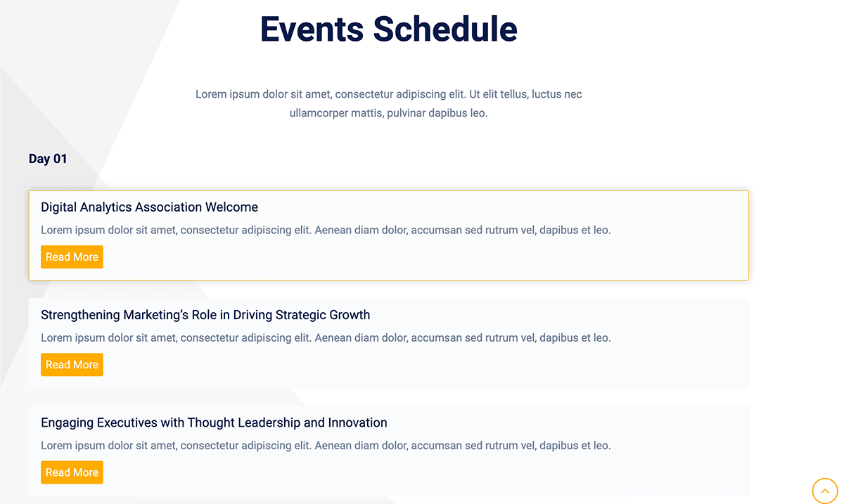
Task: Click the word Schedule in the heading
Action: click(445, 30)
